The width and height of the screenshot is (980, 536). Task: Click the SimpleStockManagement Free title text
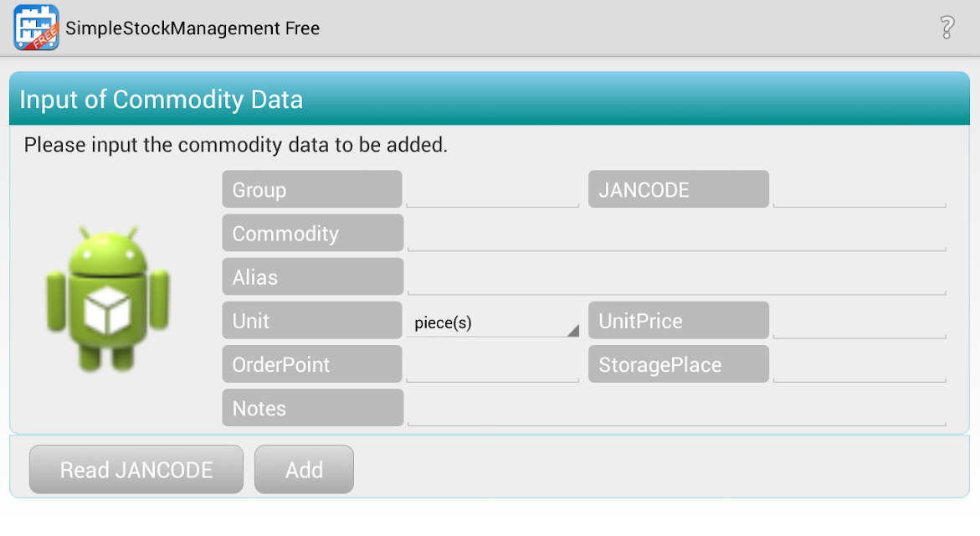click(192, 28)
